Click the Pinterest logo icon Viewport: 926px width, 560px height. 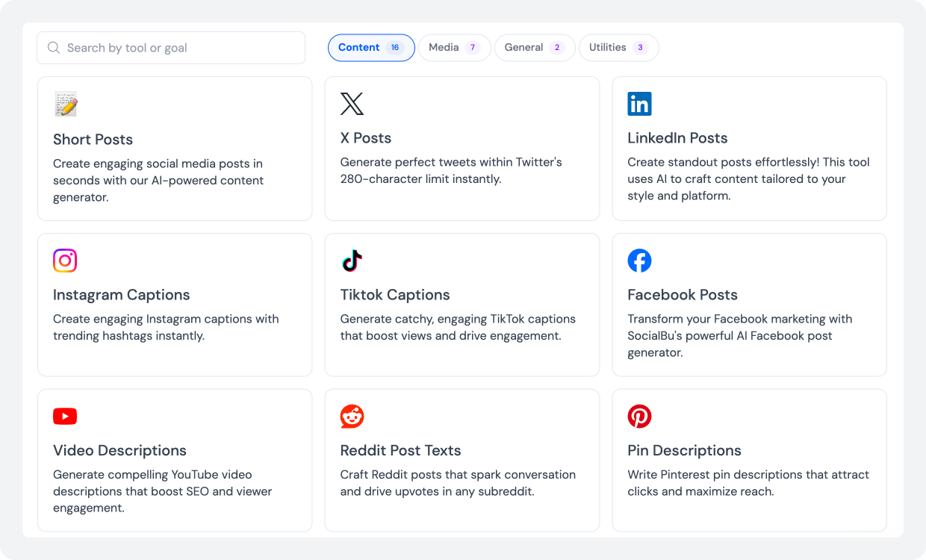[639, 417]
